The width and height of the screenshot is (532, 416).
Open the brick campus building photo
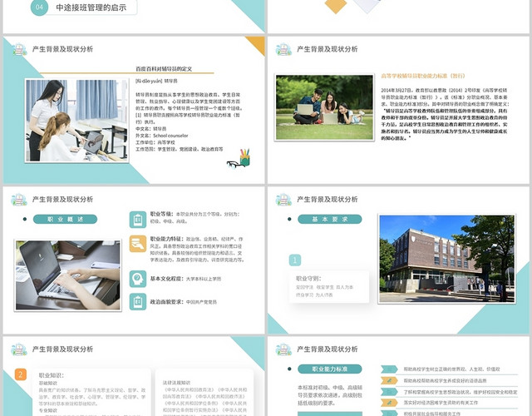(447, 259)
